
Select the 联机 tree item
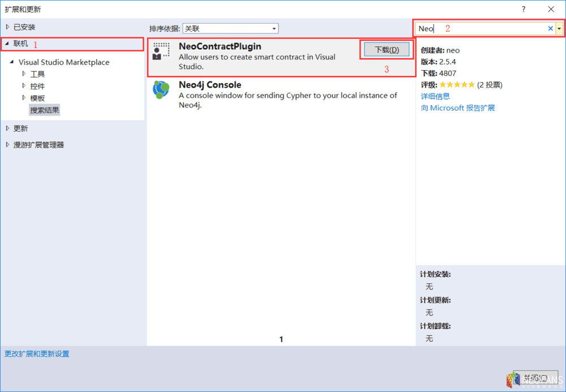coord(20,44)
